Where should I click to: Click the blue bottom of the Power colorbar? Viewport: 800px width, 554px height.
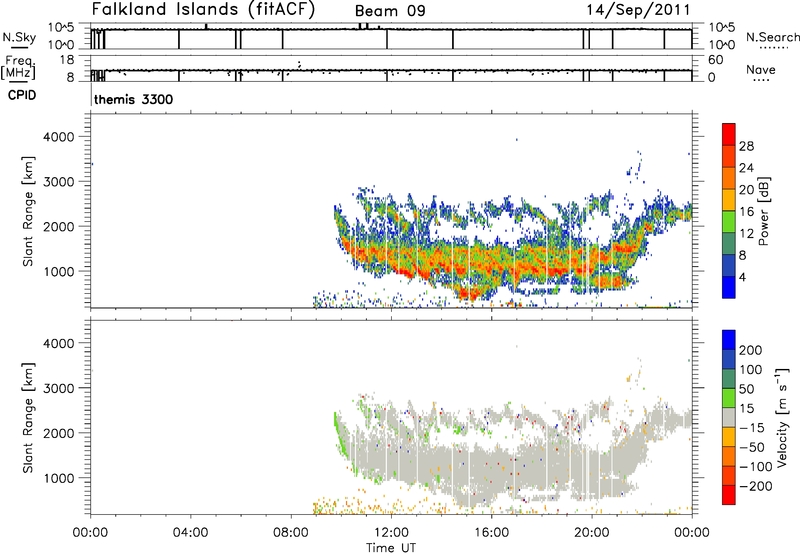tap(729, 287)
